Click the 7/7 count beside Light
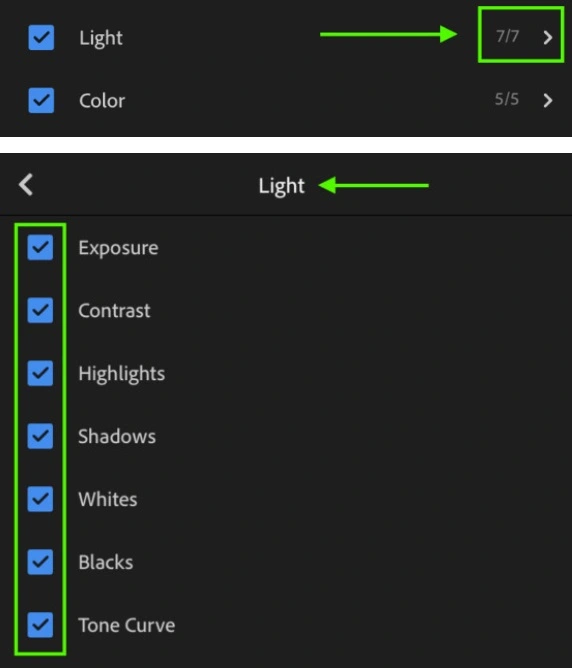 [x=507, y=36]
